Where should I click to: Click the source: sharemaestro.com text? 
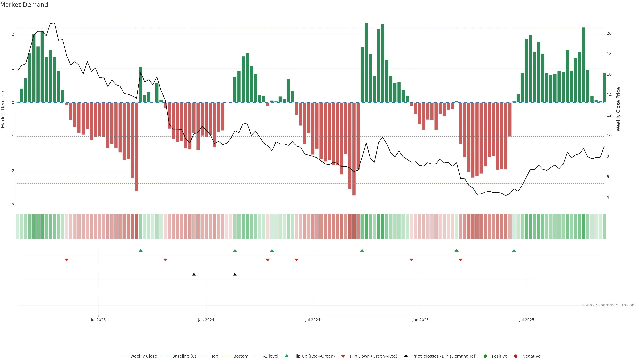pyautogui.click(x=609, y=305)
